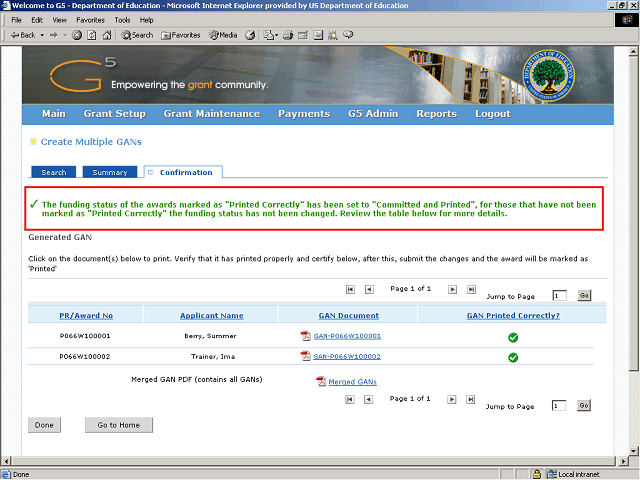Click the Department of Education seal
This screenshot has width=640, height=480.
549,76
